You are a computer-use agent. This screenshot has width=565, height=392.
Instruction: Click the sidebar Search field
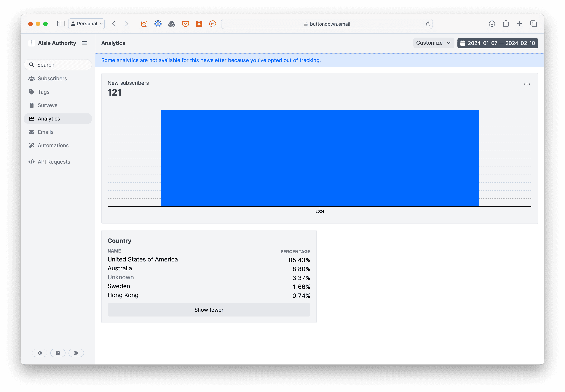(58, 65)
